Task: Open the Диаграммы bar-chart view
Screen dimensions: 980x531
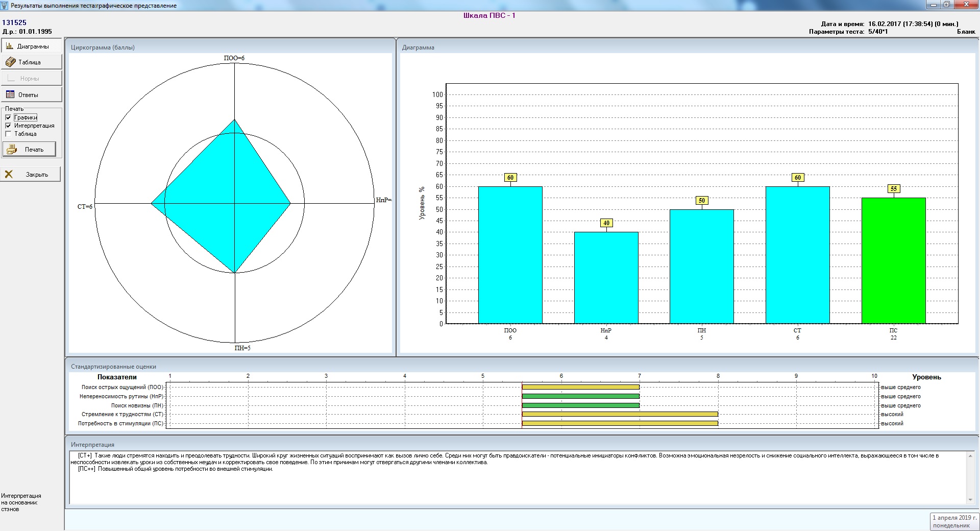Action: 32,46
